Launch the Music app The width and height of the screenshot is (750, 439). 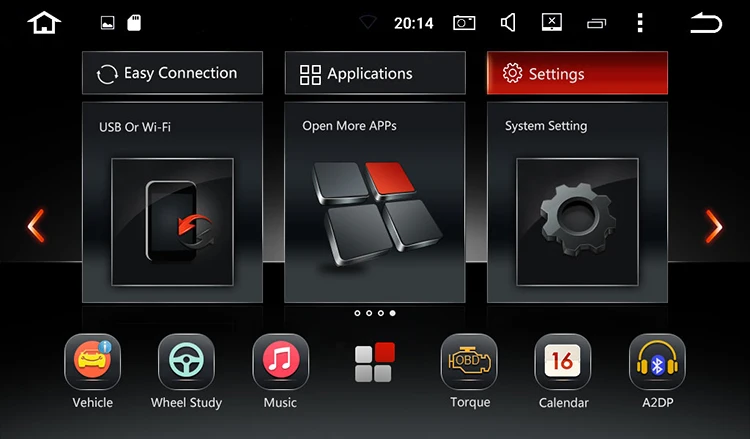pyautogui.click(x=280, y=362)
